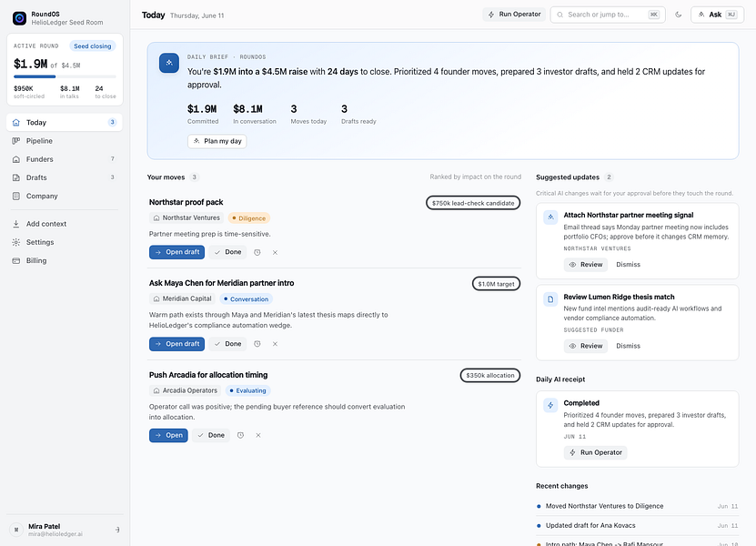Snooze the Meridian partner intro move
The width and height of the screenshot is (756, 546).
[x=257, y=344]
